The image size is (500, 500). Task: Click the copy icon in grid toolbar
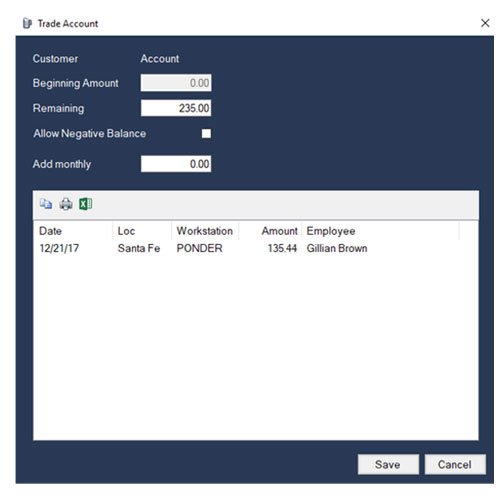coord(46,204)
